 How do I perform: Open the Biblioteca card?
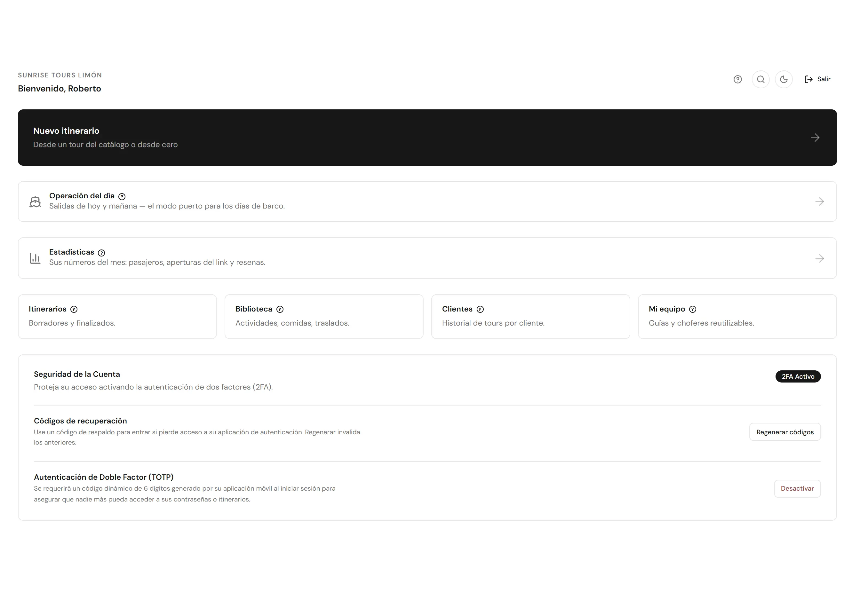[x=324, y=317]
